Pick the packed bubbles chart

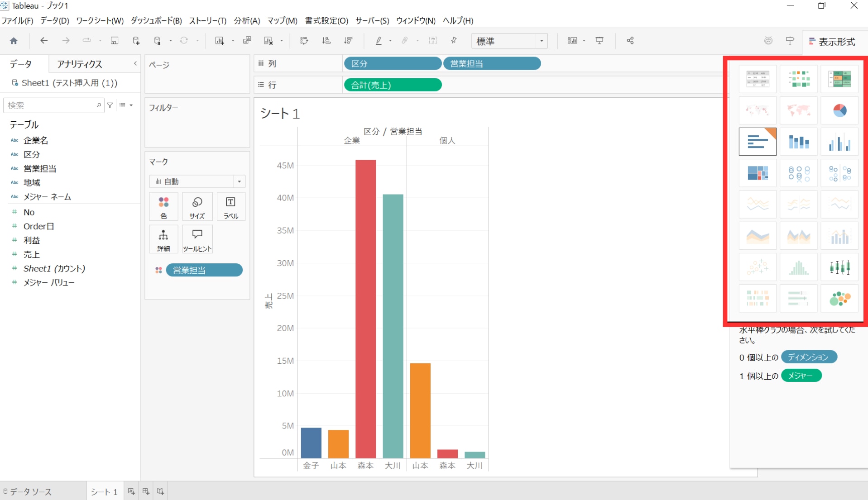coord(839,299)
